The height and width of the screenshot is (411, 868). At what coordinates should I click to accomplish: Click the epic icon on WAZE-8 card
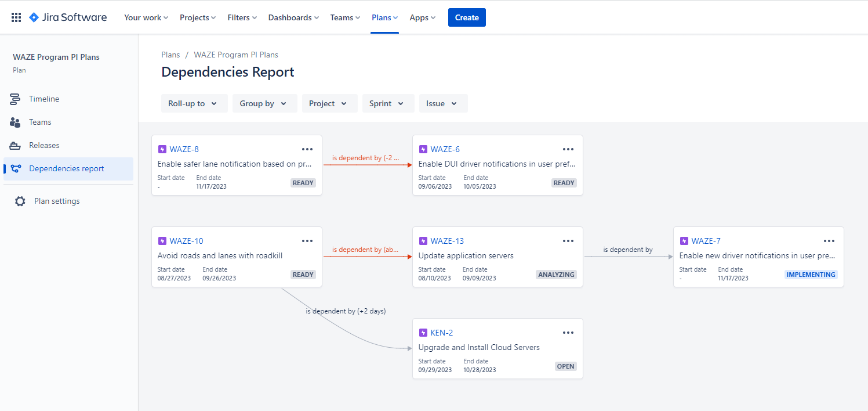(x=162, y=149)
